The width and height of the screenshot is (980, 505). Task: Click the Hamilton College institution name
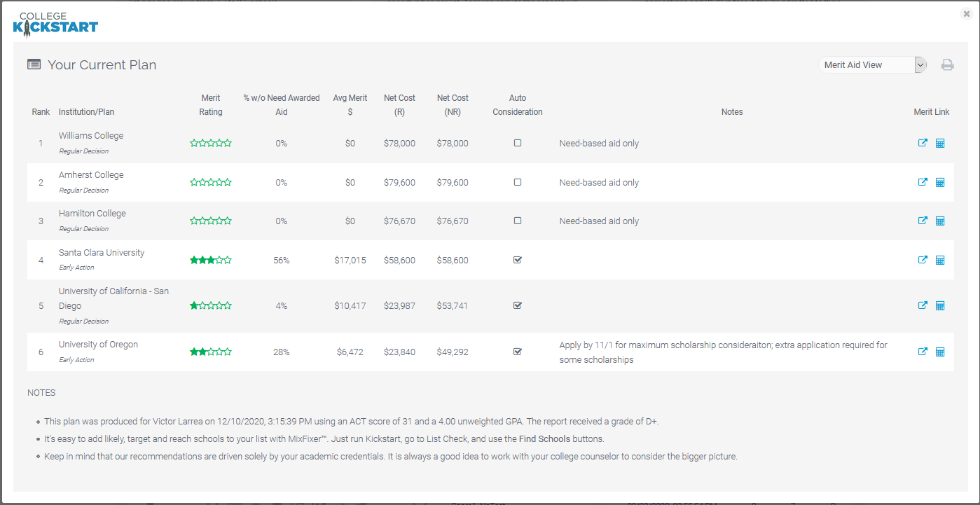(x=92, y=214)
